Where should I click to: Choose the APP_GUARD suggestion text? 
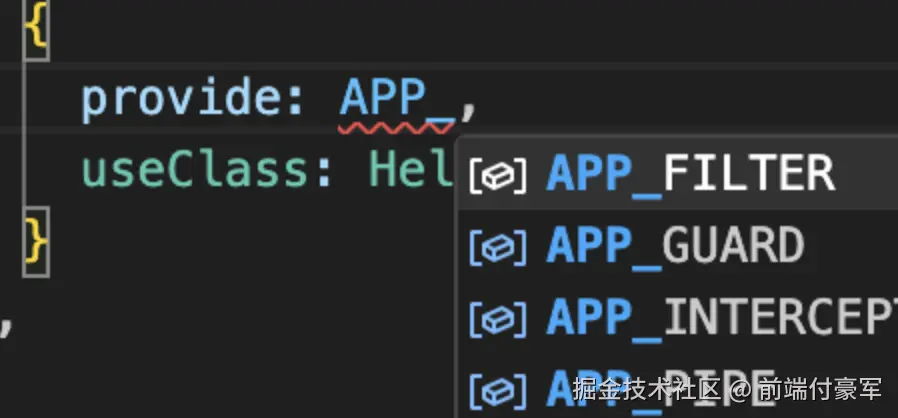point(676,246)
